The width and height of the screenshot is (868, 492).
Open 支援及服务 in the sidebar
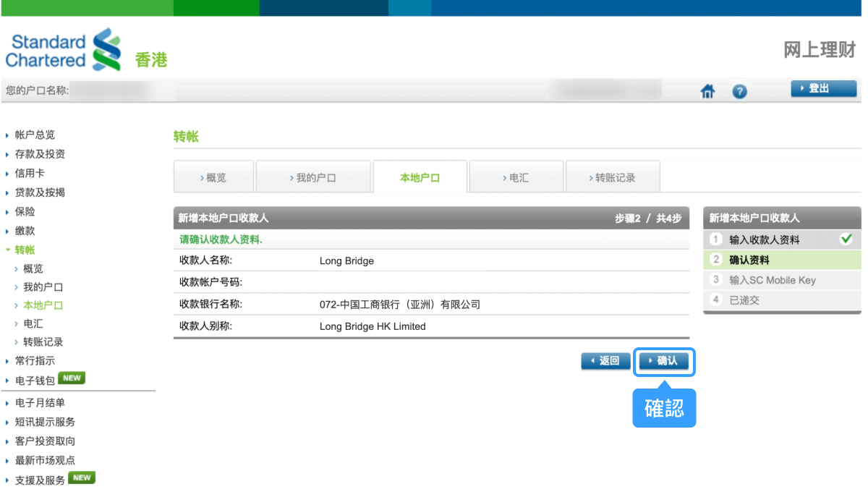[x=40, y=480]
